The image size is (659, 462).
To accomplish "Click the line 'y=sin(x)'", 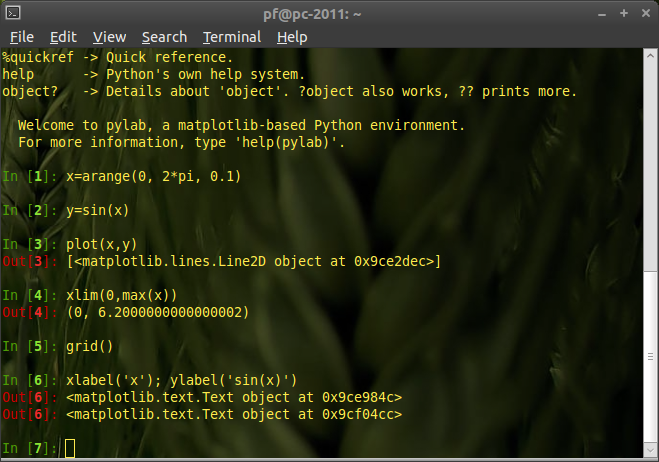I will 98,210.
